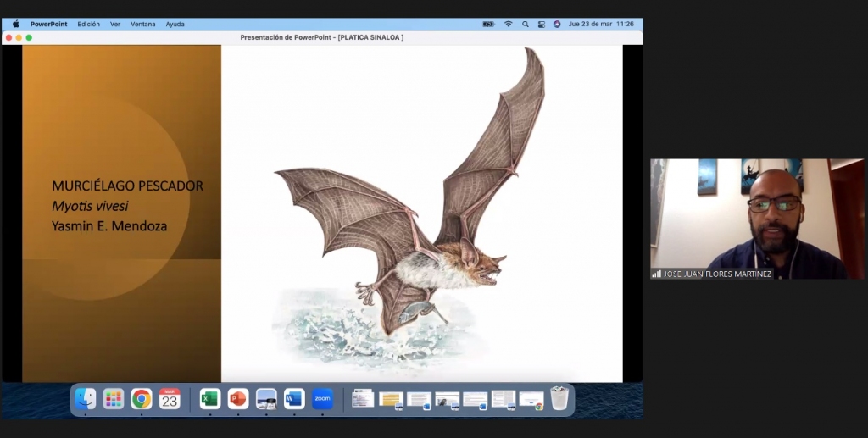This screenshot has height=438, width=868.
Task: Open the Apple menu
Action: [x=15, y=25]
